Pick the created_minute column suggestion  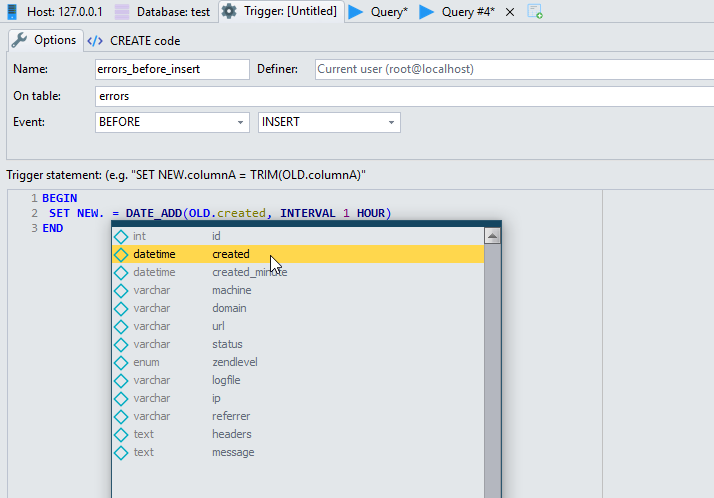[x=249, y=272]
